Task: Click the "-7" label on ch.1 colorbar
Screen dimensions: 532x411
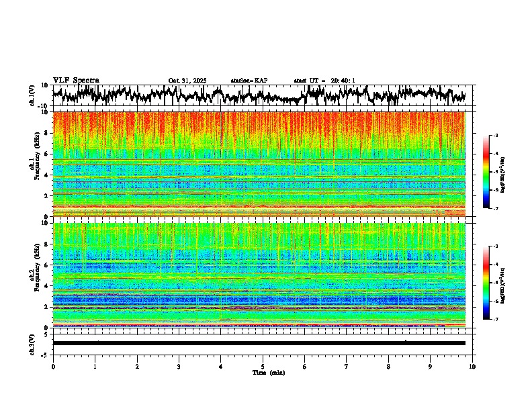Action: pyautogui.click(x=496, y=208)
